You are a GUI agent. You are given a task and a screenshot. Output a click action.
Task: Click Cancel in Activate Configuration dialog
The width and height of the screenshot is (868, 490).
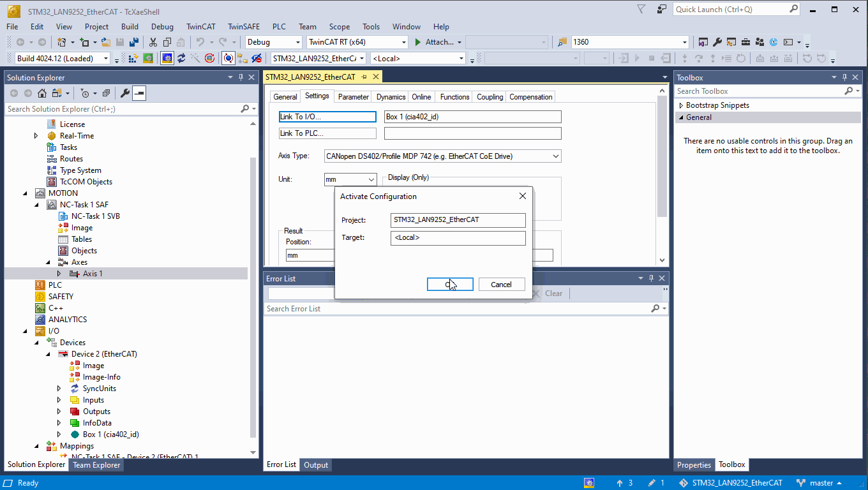click(x=502, y=285)
